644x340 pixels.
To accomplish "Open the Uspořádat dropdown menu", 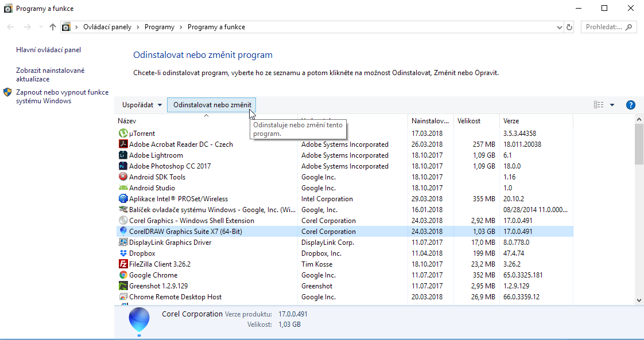I will click(x=142, y=105).
